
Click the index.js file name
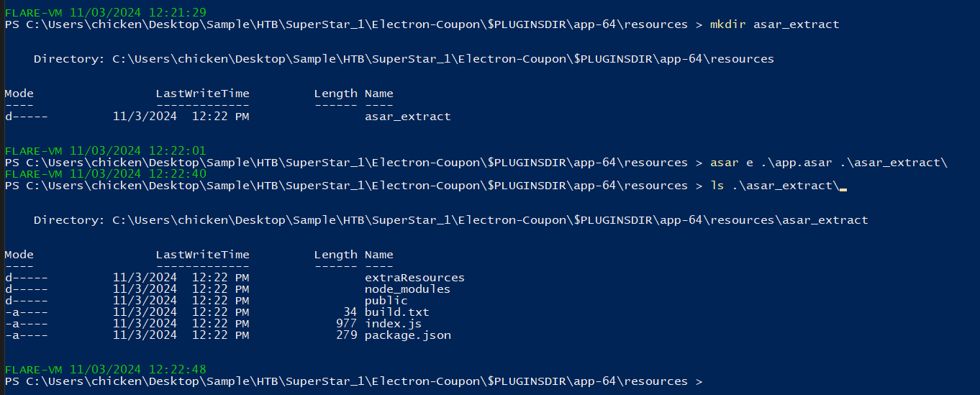coord(393,324)
